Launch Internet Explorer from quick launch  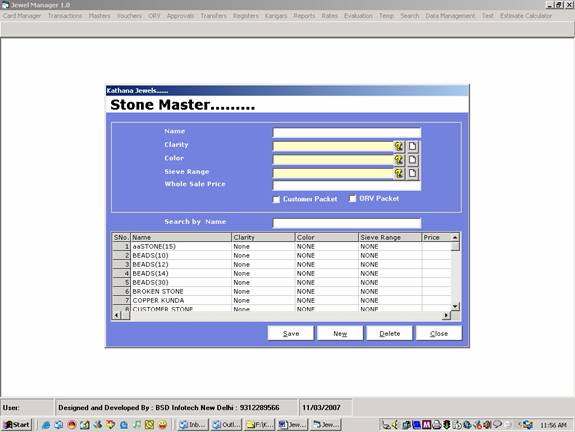(x=46, y=425)
